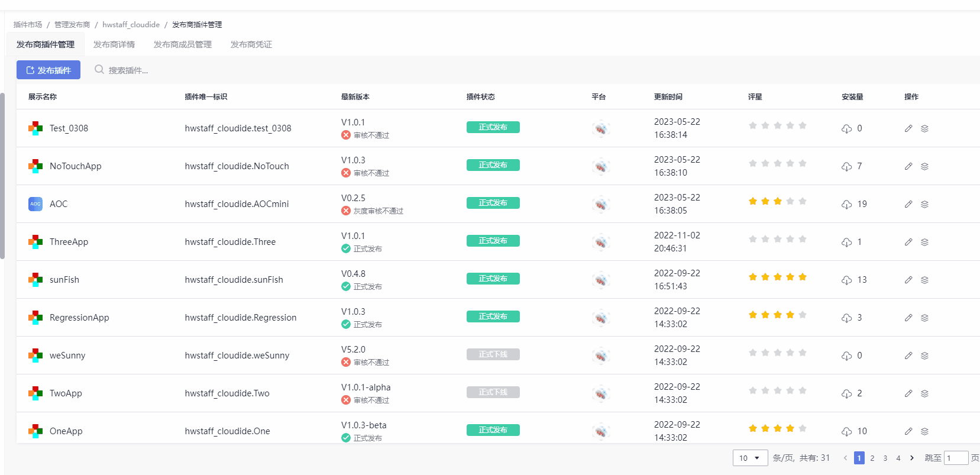
Task: Go to the next page arrow
Action: click(x=912, y=458)
